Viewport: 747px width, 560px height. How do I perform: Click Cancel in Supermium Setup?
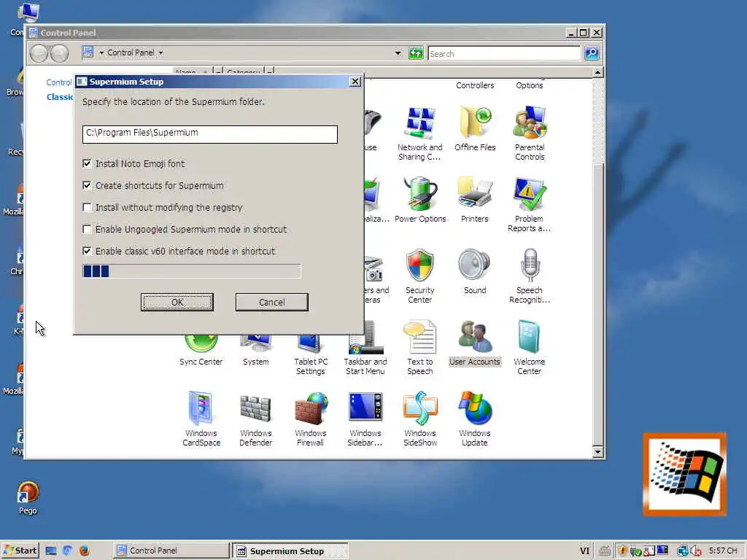(x=272, y=303)
